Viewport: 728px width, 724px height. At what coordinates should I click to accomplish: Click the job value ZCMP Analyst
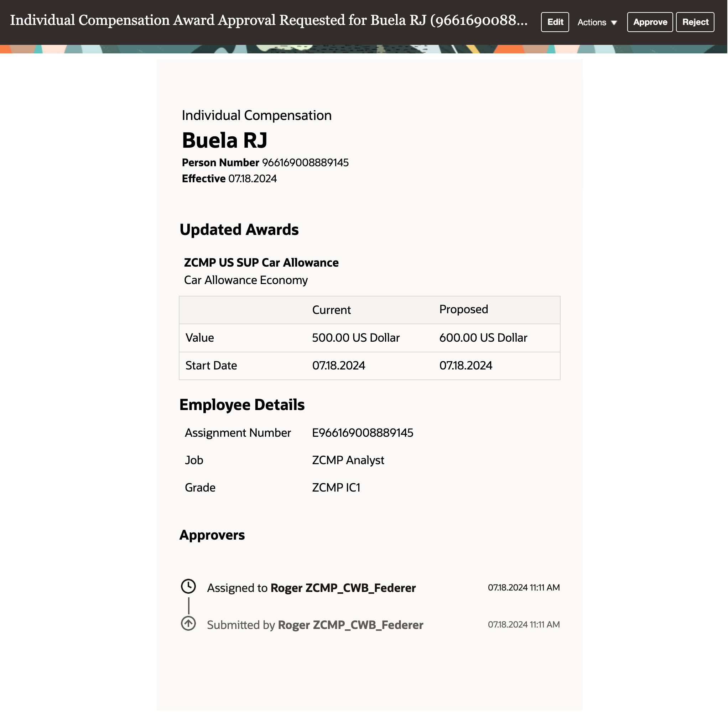tap(349, 461)
